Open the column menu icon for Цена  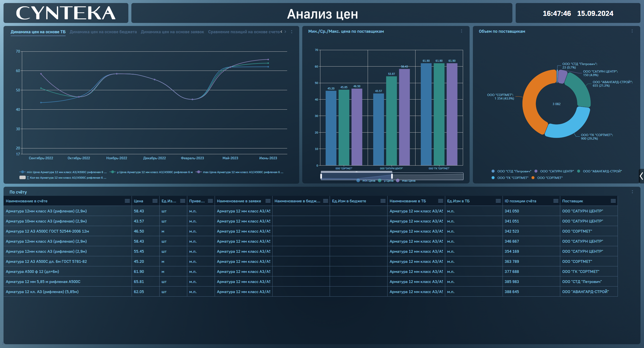(155, 201)
